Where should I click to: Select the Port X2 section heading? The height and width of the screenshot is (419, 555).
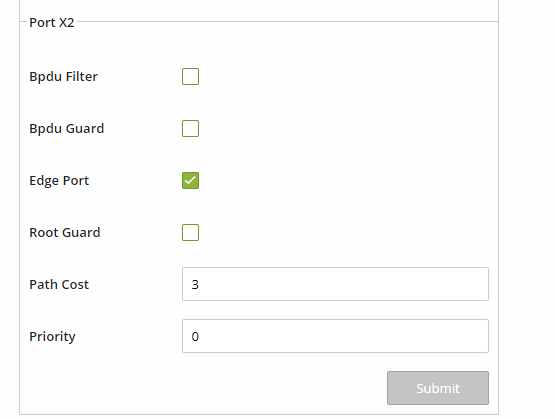point(52,23)
